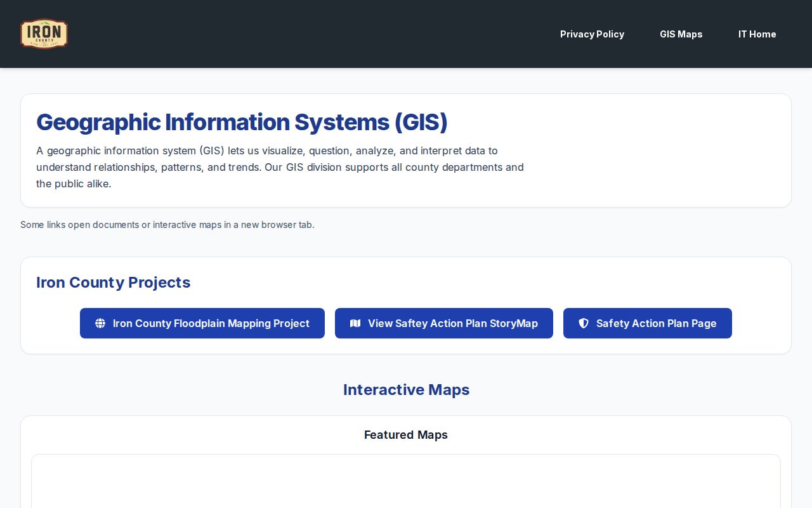Go to GIS Maps in navigation
Viewport: 812px width, 508px height.
[681, 34]
